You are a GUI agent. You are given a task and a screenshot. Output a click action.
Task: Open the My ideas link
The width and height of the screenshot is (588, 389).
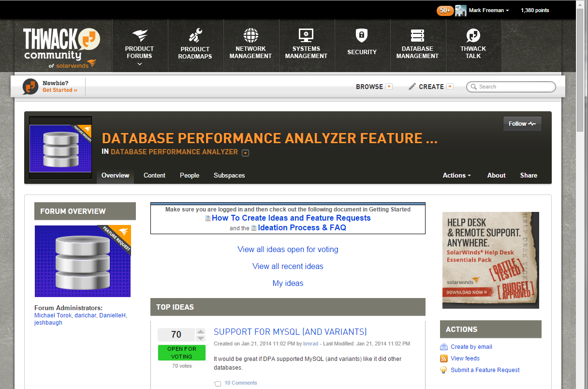288,283
